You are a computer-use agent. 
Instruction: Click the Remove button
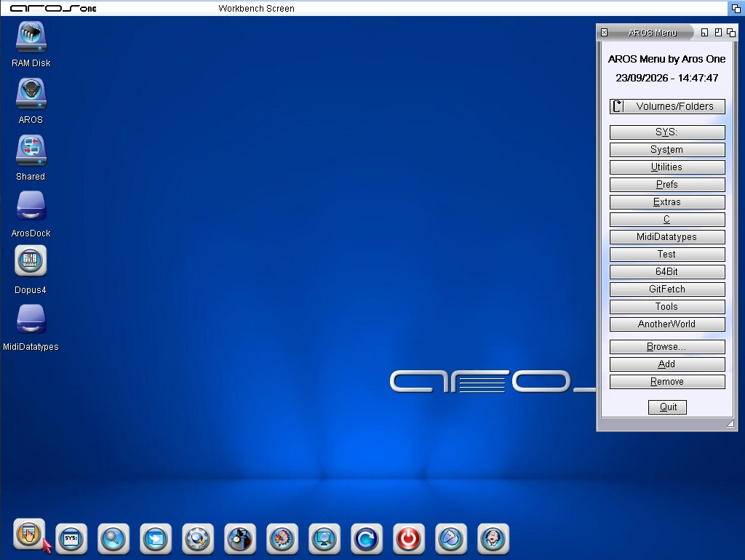[x=667, y=382]
